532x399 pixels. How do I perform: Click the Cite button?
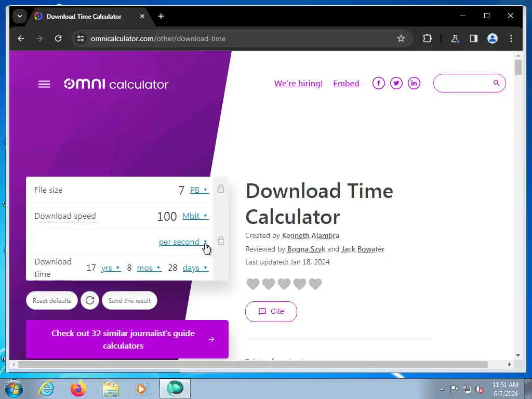[271, 312]
